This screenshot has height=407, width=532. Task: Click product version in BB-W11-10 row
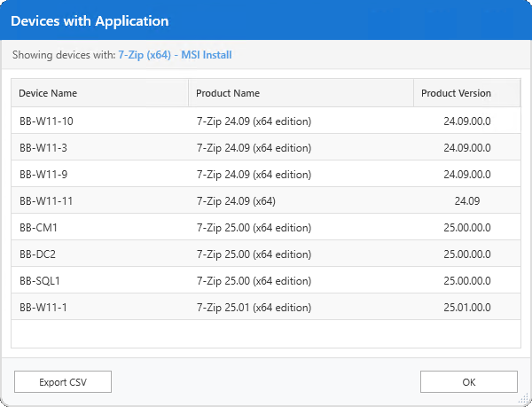pyautogui.click(x=467, y=121)
